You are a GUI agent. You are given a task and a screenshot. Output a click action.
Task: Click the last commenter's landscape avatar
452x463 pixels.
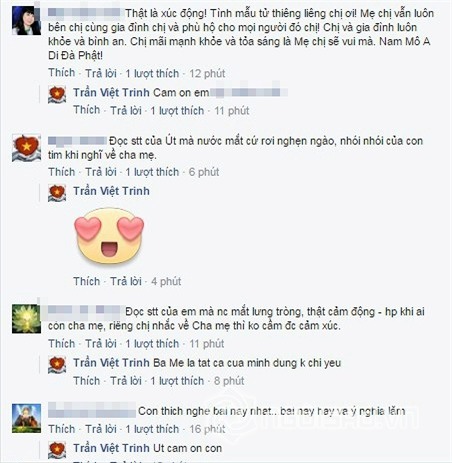point(26,418)
